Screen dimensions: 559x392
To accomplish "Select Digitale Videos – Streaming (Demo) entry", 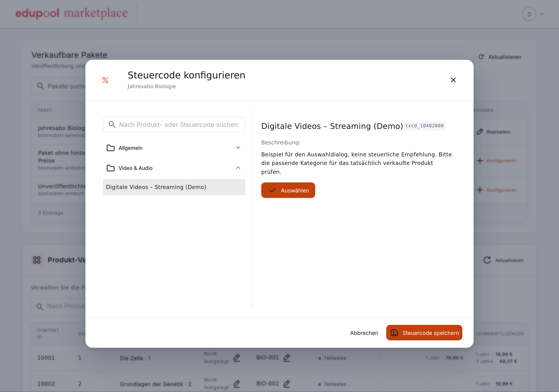I will 174,187.
